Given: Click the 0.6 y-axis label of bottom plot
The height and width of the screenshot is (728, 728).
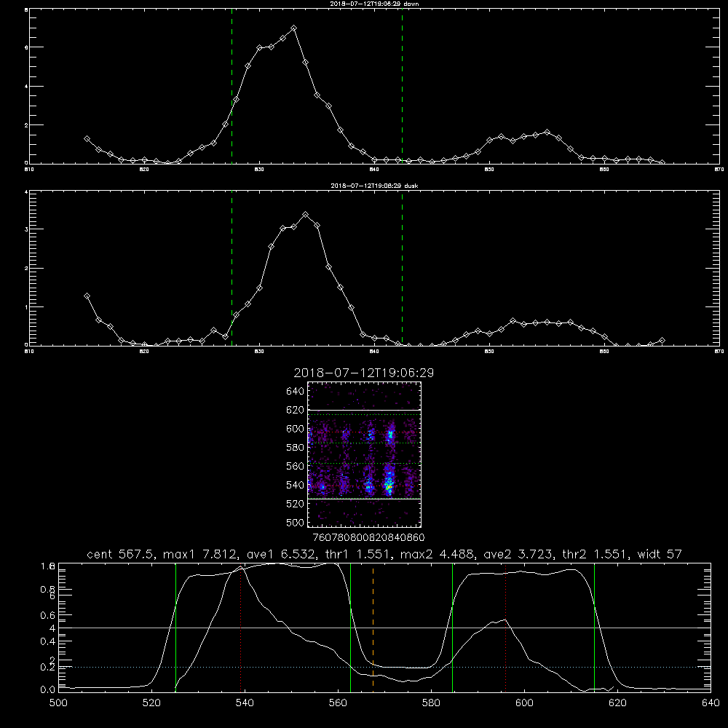Looking at the screenshot, I should (x=48, y=616).
